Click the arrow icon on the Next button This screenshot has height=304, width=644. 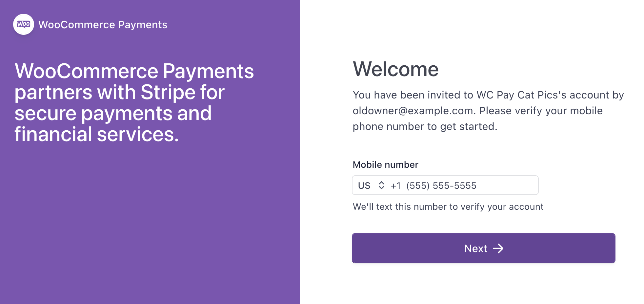(x=498, y=249)
